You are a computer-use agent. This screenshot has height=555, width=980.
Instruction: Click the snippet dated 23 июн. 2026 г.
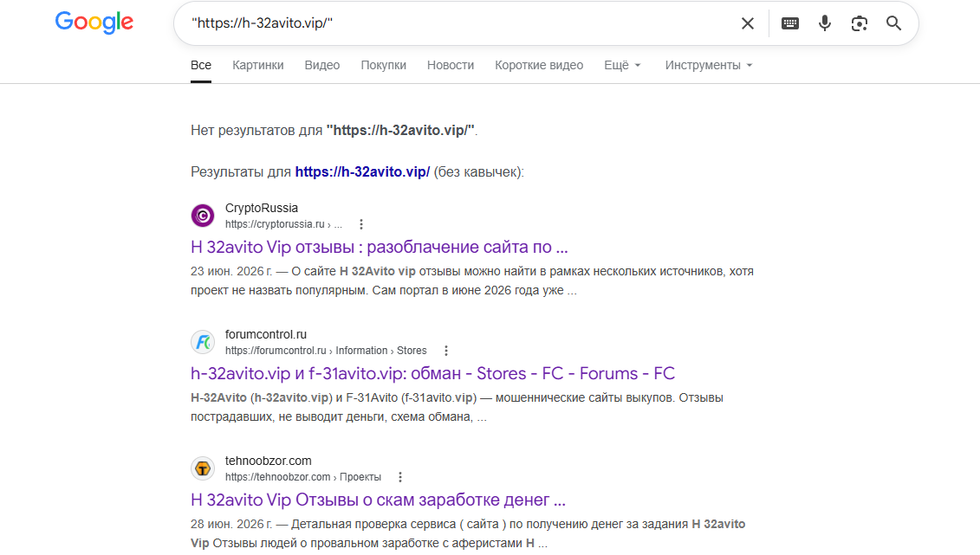point(472,281)
